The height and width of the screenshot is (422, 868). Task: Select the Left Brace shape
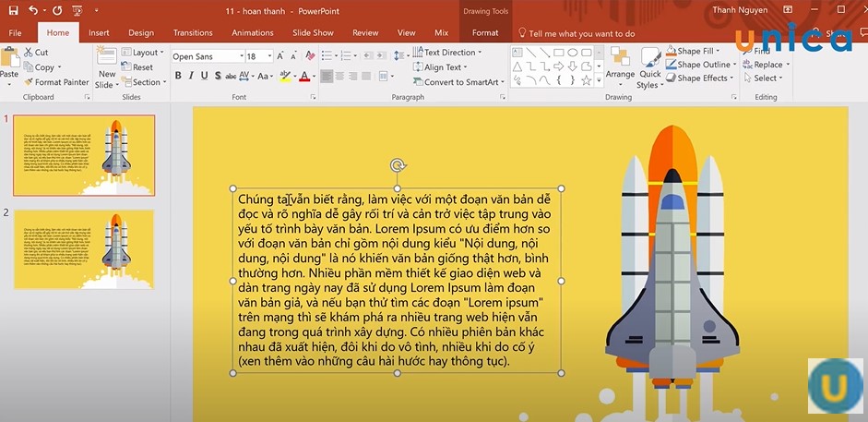tap(559, 80)
